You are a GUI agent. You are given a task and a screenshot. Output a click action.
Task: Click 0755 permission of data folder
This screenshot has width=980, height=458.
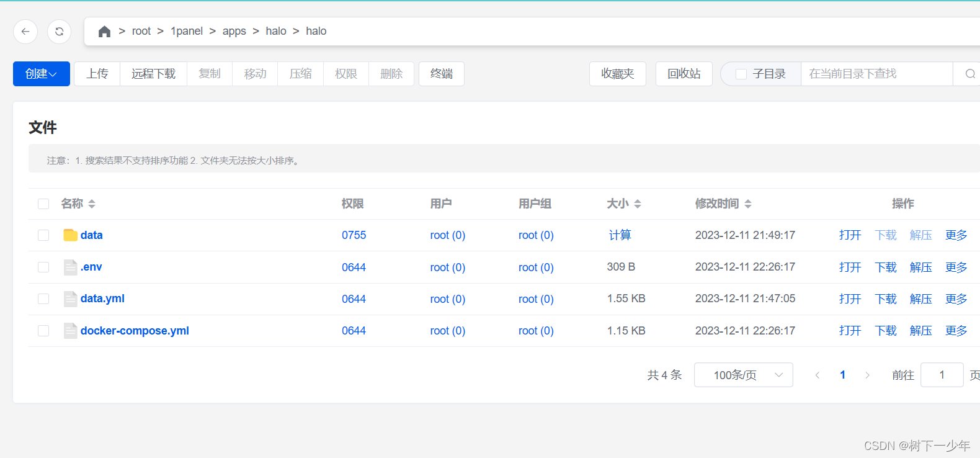[354, 235]
